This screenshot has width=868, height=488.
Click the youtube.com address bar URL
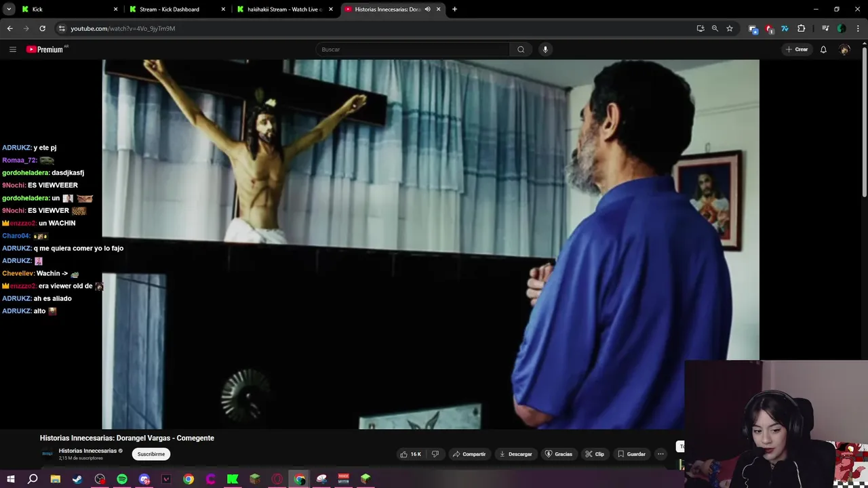coord(123,28)
